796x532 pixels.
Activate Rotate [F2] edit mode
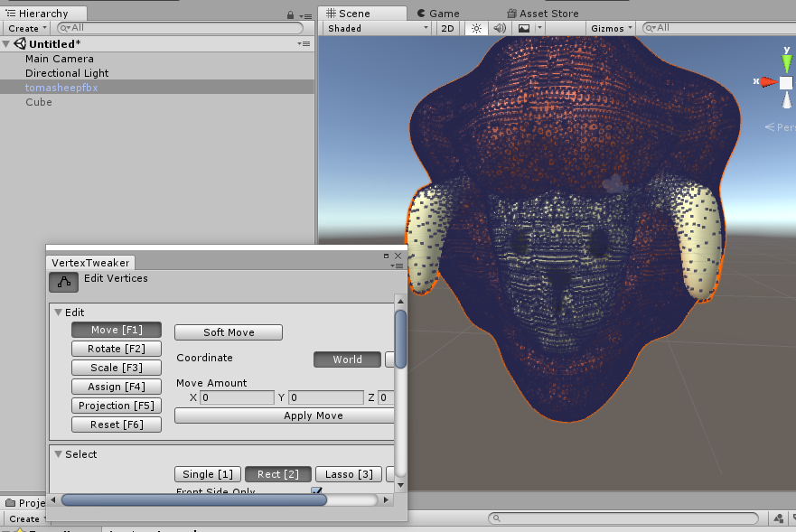117,349
